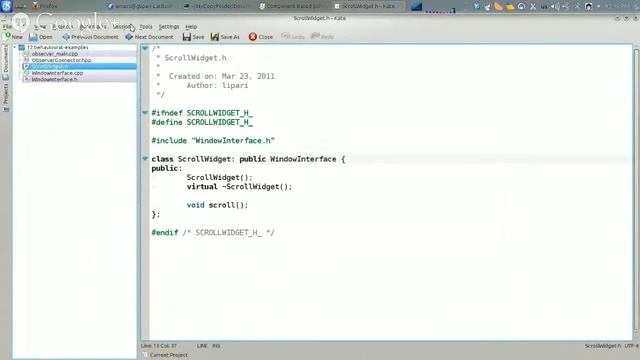
Task: Open the Tools menu
Action: click(x=146, y=27)
